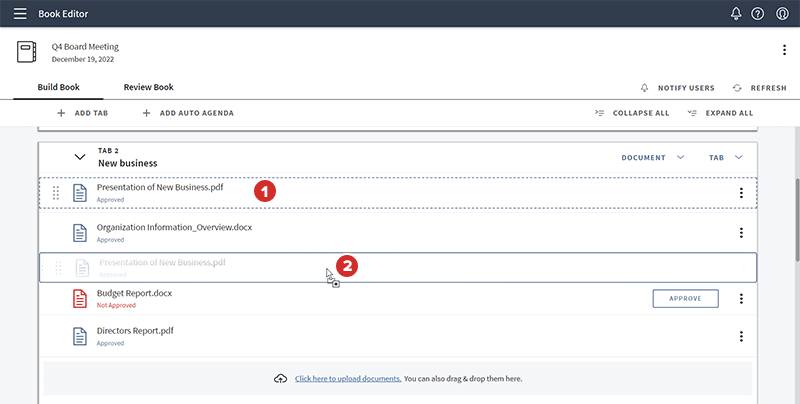Viewport: 800px width, 404px height.
Task: Click the upload documents link
Action: coord(348,379)
